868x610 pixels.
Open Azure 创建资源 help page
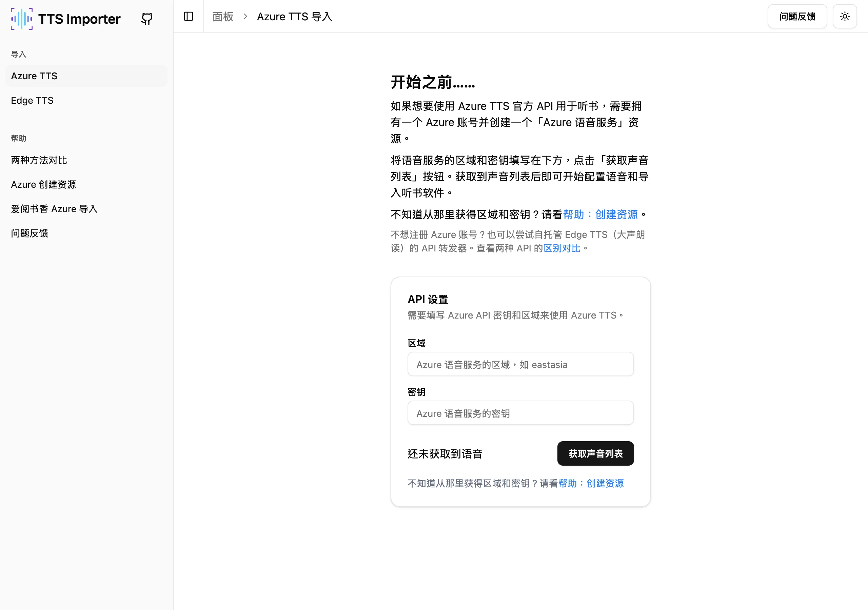tap(86, 184)
